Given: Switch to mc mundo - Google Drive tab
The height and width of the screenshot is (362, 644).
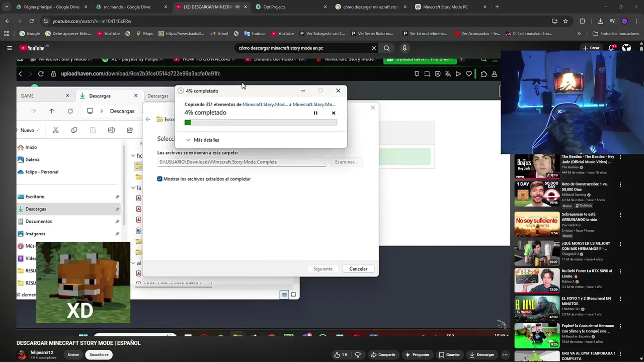Looking at the screenshot, I should (131, 7).
